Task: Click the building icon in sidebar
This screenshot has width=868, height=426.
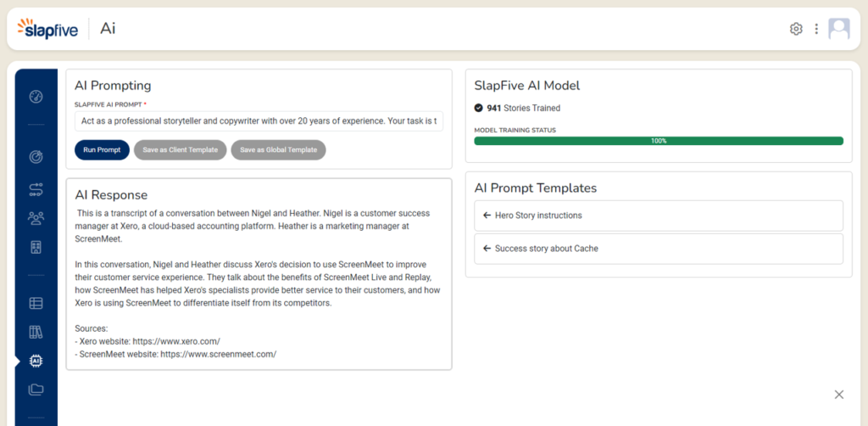Action: pyautogui.click(x=36, y=248)
